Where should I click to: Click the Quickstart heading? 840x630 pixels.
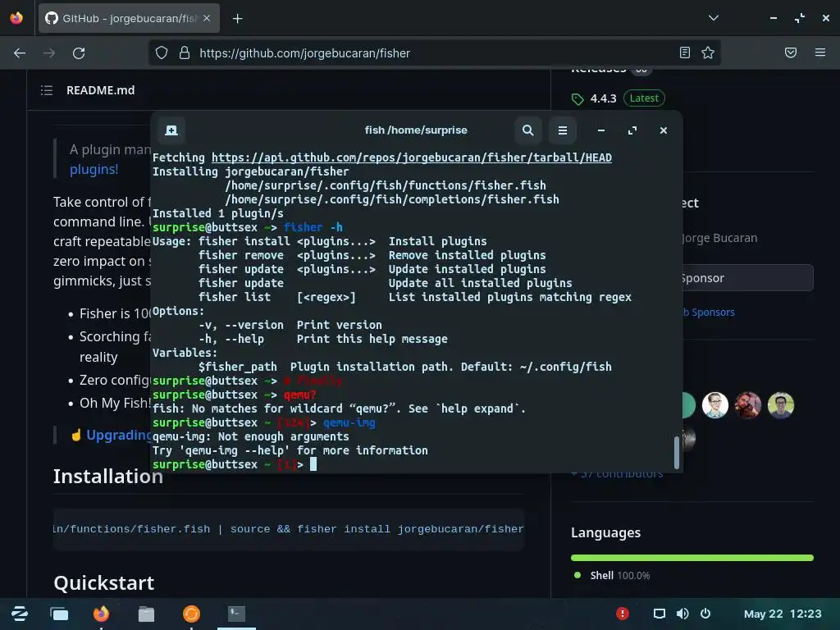pos(104,583)
